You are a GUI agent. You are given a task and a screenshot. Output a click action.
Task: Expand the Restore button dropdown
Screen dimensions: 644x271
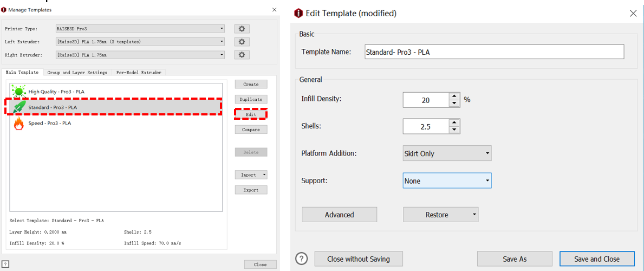(474, 215)
